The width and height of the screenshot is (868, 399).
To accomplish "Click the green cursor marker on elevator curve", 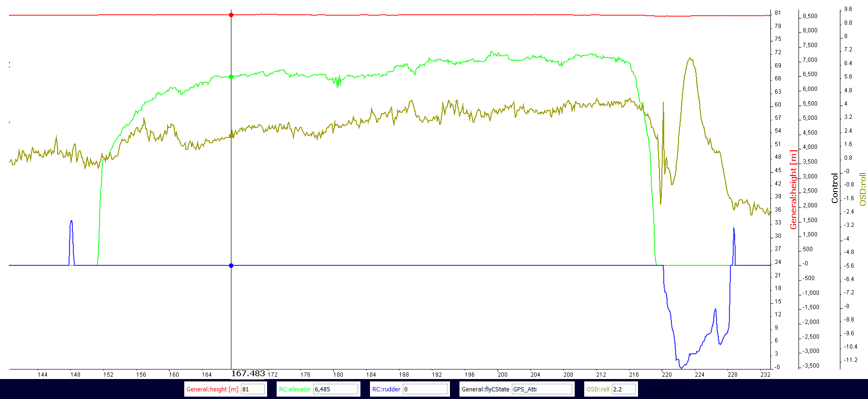I will (231, 77).
